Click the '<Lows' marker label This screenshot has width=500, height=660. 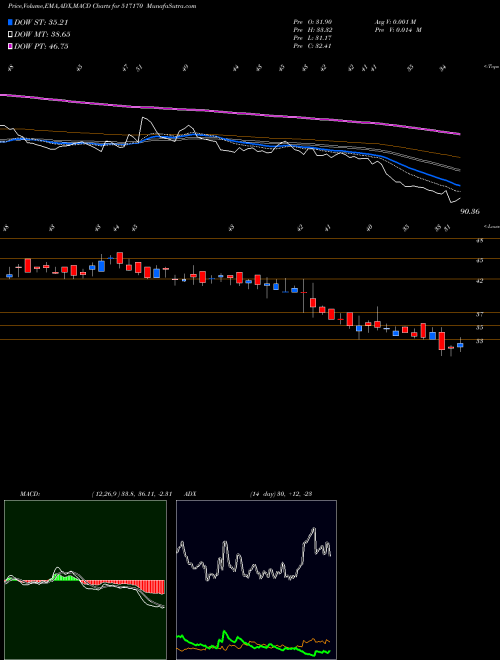pyautogui.click(x=491, y=226)
